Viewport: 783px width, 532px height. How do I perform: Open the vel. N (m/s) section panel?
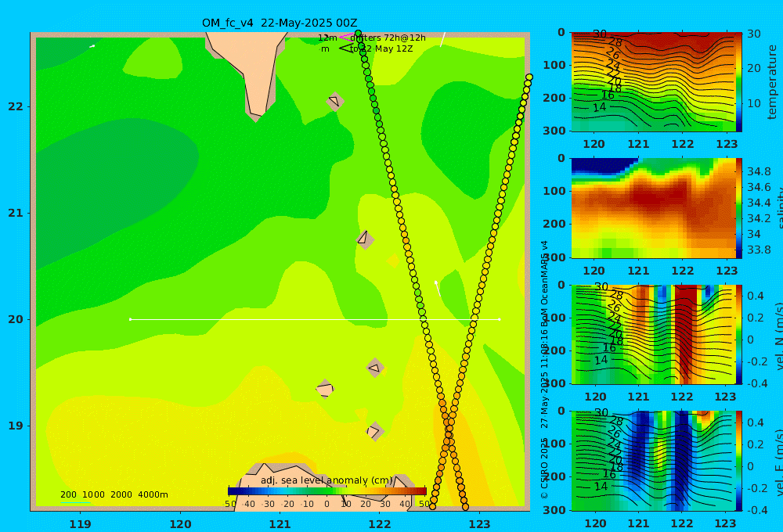[653, 334]
